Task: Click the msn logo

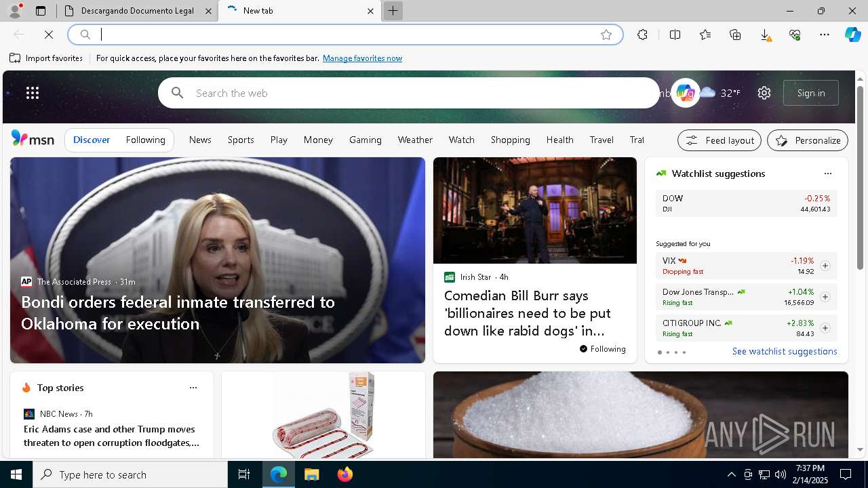Action: tap(33, 139)
